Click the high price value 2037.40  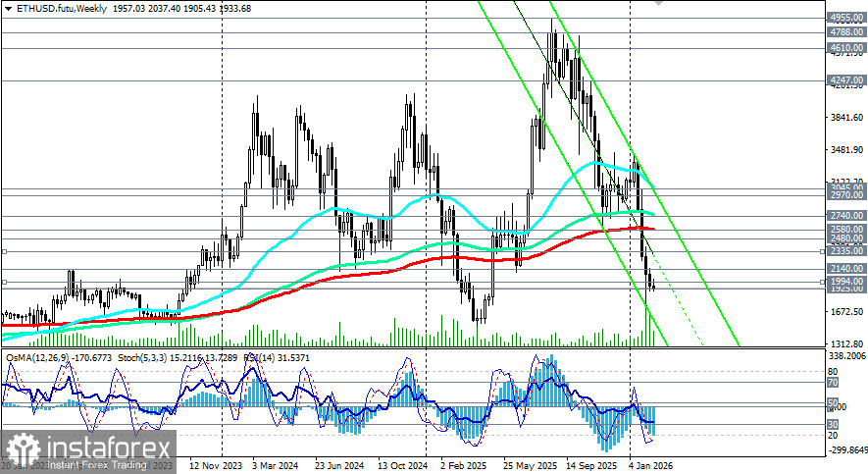point(164,8)
